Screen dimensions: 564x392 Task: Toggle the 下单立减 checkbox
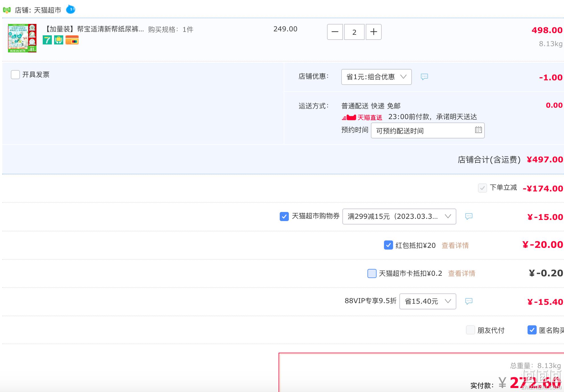click(483, 188)
